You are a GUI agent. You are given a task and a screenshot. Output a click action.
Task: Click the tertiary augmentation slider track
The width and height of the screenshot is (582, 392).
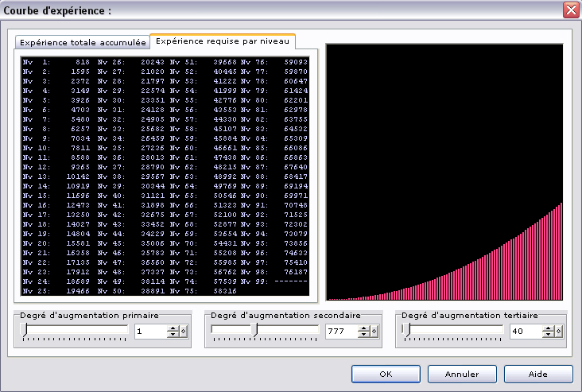click(x=453, y=331)
